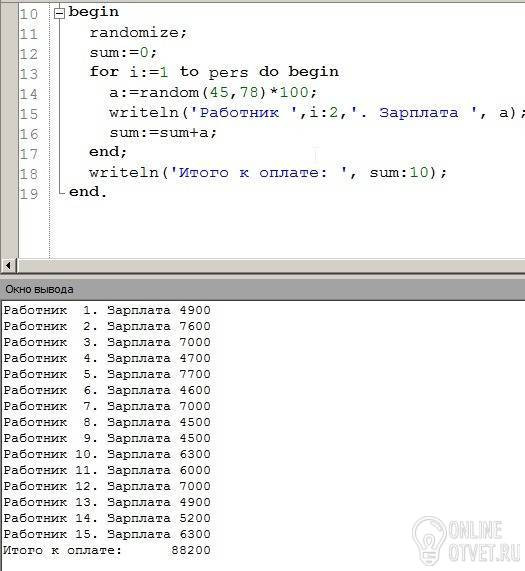The height and width of the screenshot is (571, 525).
Task: Click the horizontal scrollbar left arrow
Action: (x=9, y=265)
